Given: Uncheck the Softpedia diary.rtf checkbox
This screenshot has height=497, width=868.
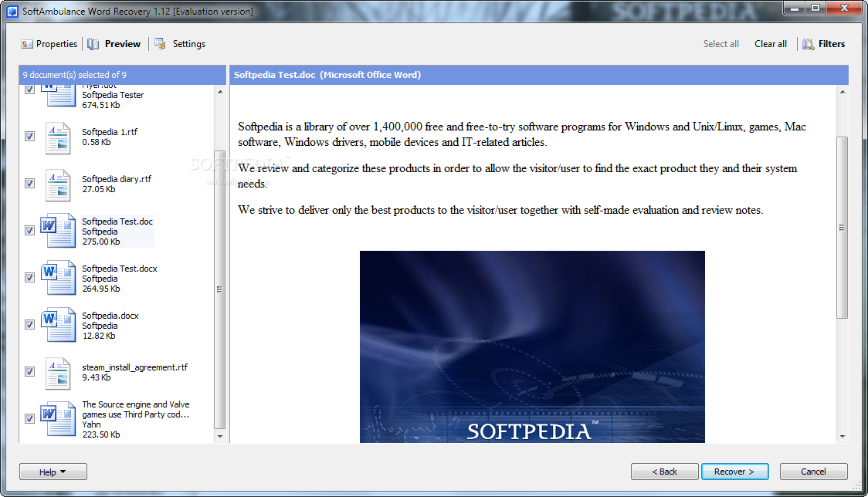Looking at the screenshot, I should [x=30, y=183].
